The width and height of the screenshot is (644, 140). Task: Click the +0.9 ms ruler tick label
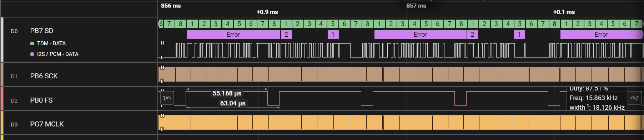point(267,12)
